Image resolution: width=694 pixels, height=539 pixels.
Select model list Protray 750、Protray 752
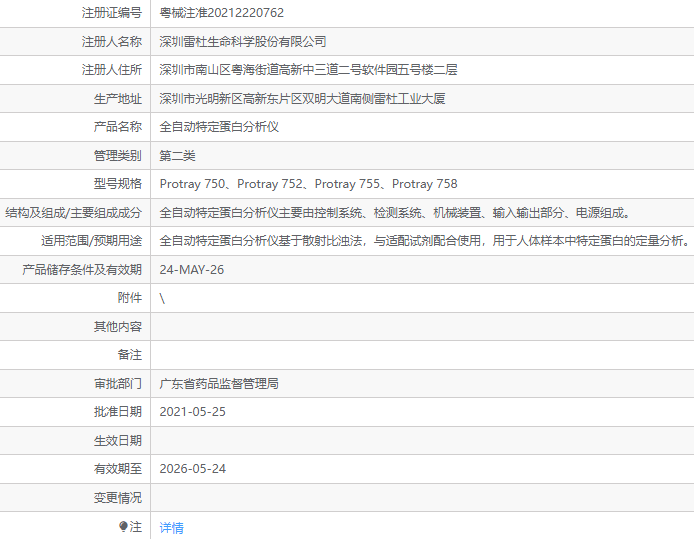[308, 184]
